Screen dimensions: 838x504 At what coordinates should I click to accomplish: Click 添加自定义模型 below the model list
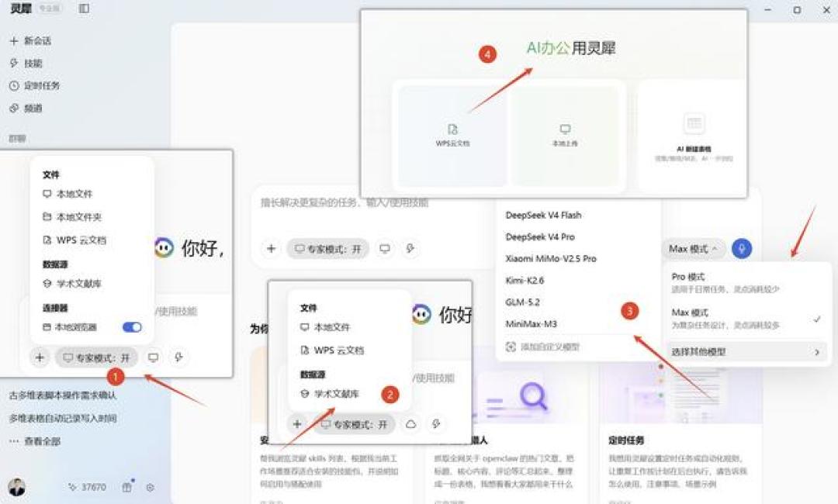pyautogui.click(x=542, y=347)
